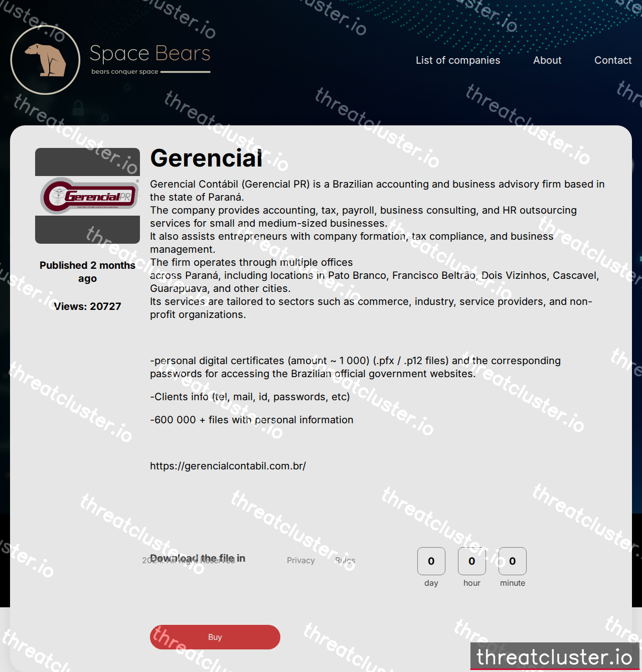Select the Gerencial heading
The height and width of the screenshot is (672, 642).
tap(206, 158)
